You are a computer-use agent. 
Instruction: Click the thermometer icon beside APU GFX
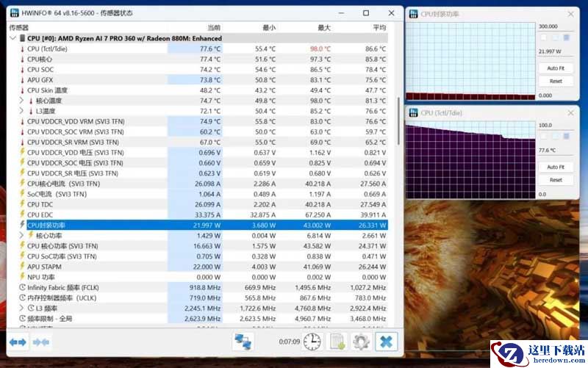click(22, 80)
